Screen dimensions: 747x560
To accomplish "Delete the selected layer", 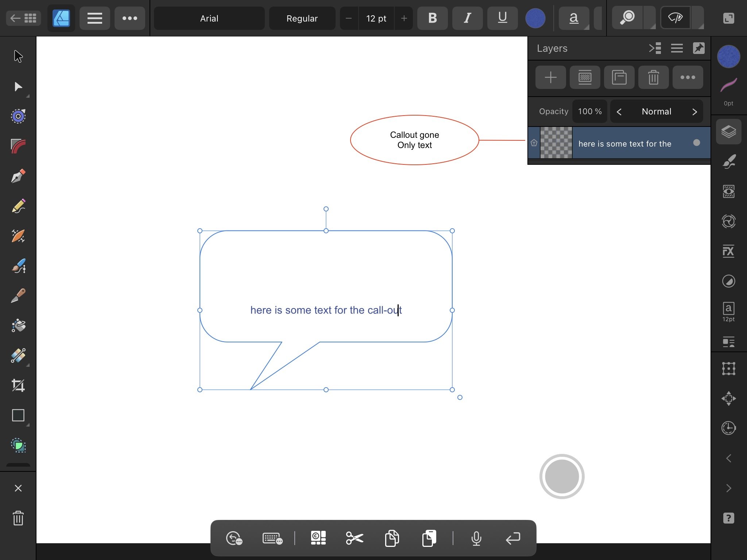I will pyautogui.click(x=653, y=77).
